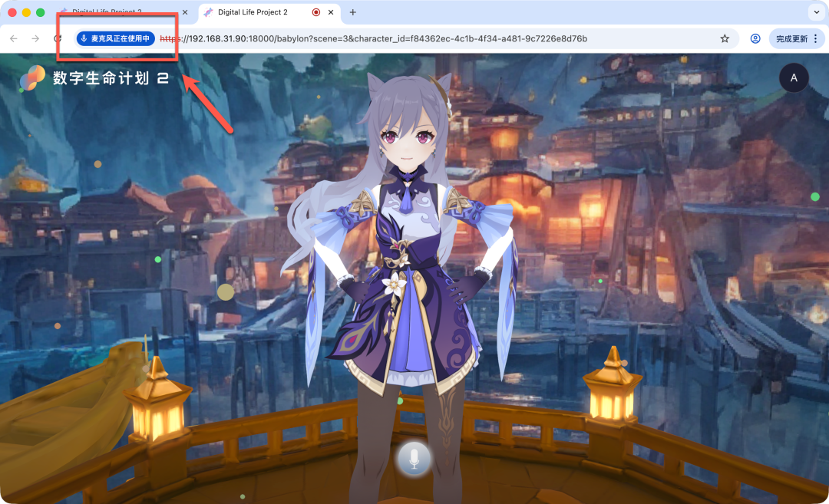
Task: Go back to the previous page
Action: 14,38
